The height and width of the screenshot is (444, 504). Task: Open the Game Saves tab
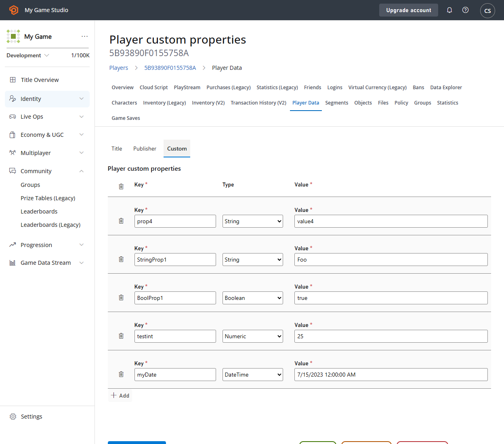tap(126, 118)
